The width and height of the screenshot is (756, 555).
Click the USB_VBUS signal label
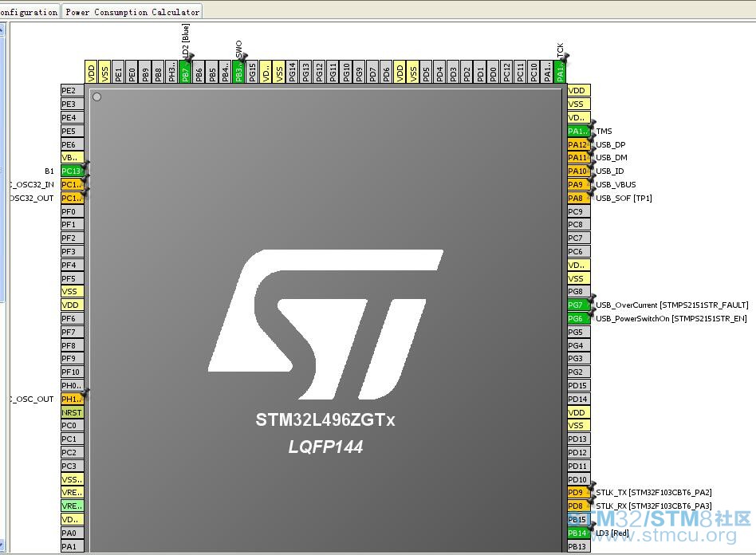pyautogui.click(x=616, y=185)
